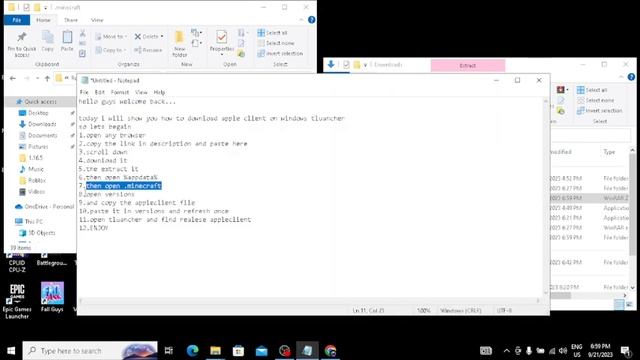The image size is (640, 360).
Task: Open Microsoft Edge from taskbar
Action: point(192,351)
